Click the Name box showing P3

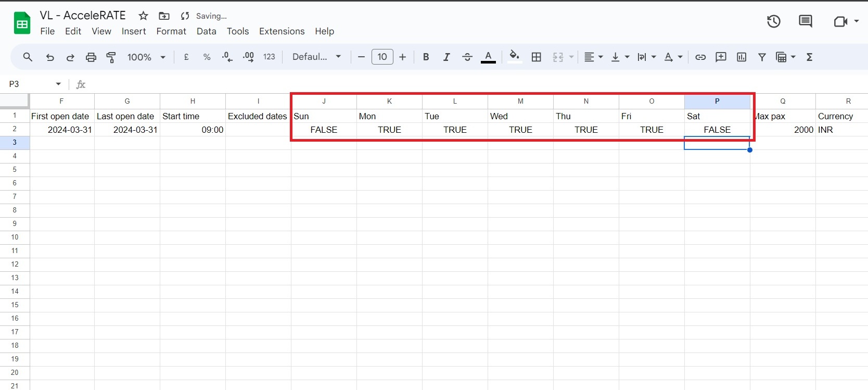[31, 84]
